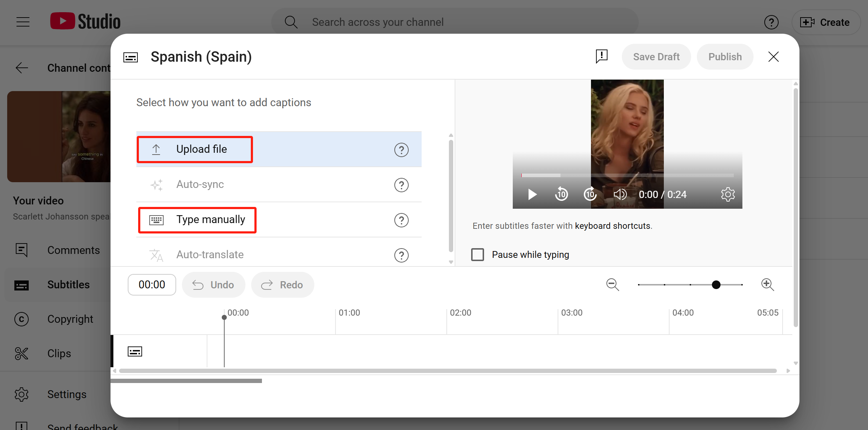This screenshot has width=868, height=430.
Task: Select the Auto-translate option
Action: click(279, 254)
